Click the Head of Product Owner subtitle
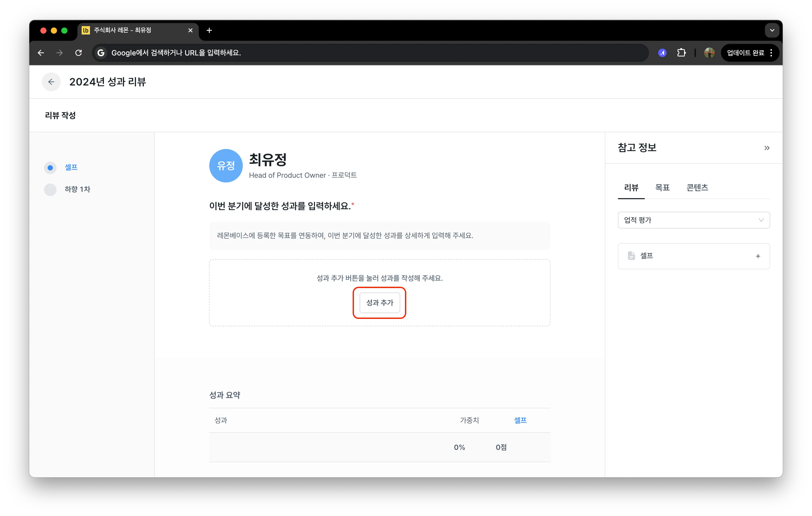 pyautogui.click(x=302, y=175)
